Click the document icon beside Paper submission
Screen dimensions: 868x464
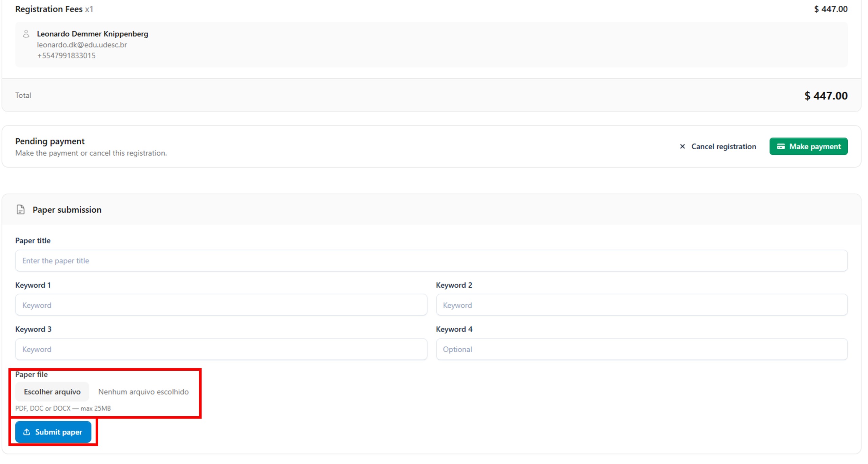click(21, 210)
